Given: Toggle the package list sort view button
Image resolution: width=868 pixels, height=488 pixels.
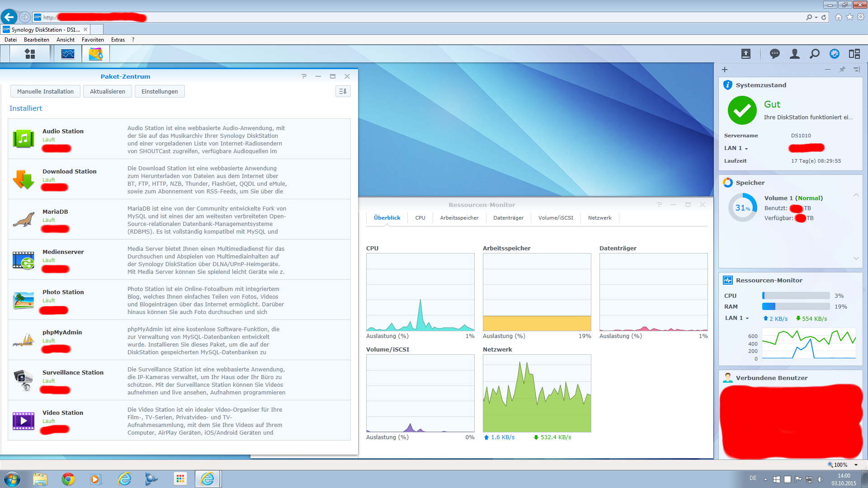Looking at the screenshot, I should [x=343, y=91].
